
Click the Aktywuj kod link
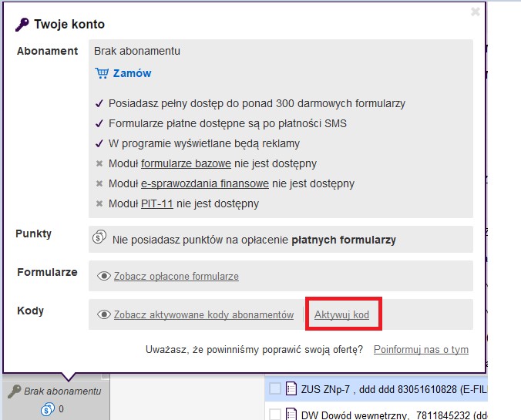(x=341, y=314)
